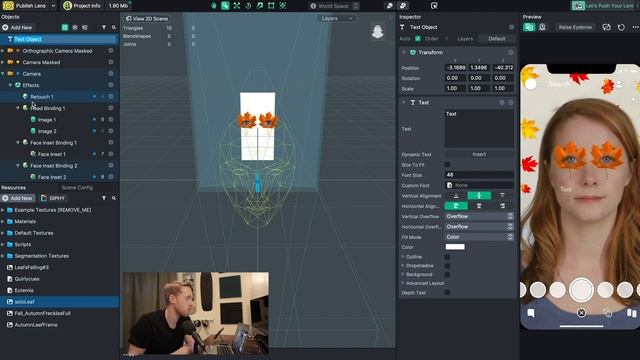
Task: Enable the Dropshadow checkbox
Action: [x=447, y=266]
